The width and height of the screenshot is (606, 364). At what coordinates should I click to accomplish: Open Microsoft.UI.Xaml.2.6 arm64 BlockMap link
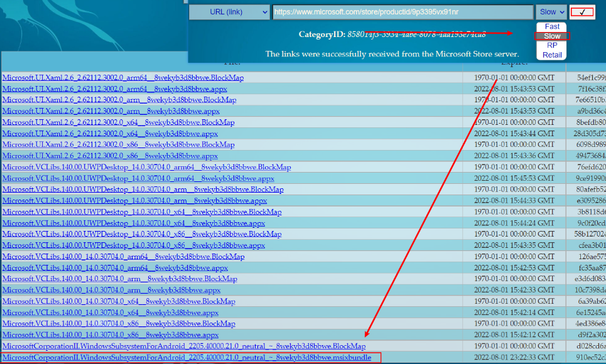tap(123, 78)
